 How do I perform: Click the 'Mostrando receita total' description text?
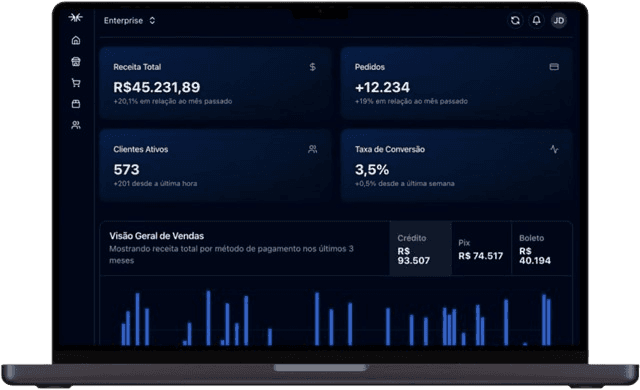[231, 254]
